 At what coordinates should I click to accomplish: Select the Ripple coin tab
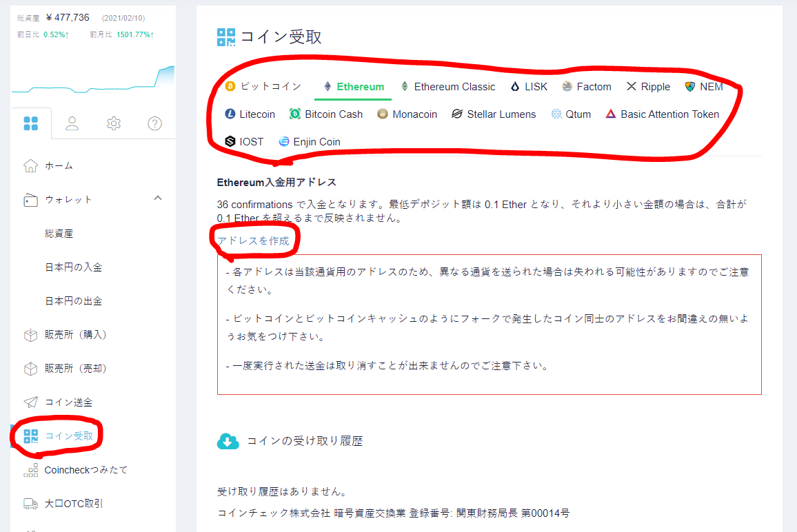click(648, 86)
